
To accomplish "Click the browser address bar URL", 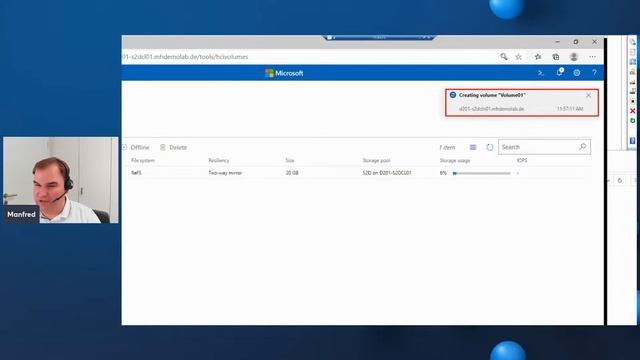I will [185, 57].
